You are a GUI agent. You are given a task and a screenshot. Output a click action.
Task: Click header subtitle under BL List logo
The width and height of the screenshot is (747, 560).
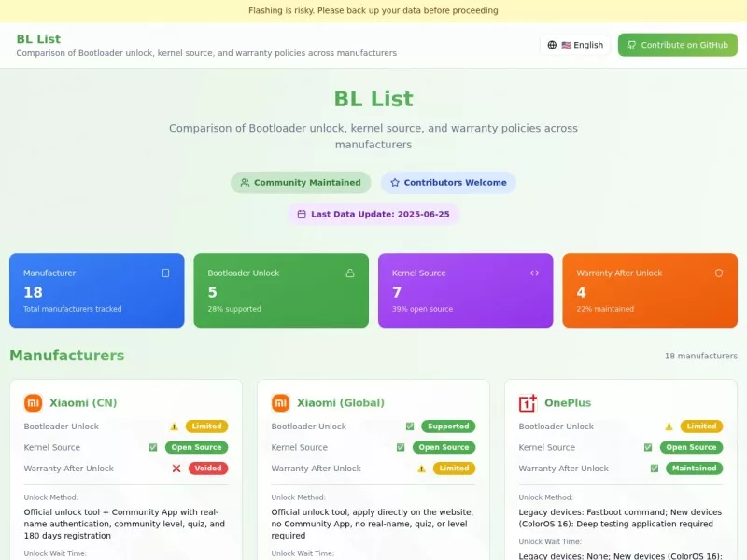point(206,53)
